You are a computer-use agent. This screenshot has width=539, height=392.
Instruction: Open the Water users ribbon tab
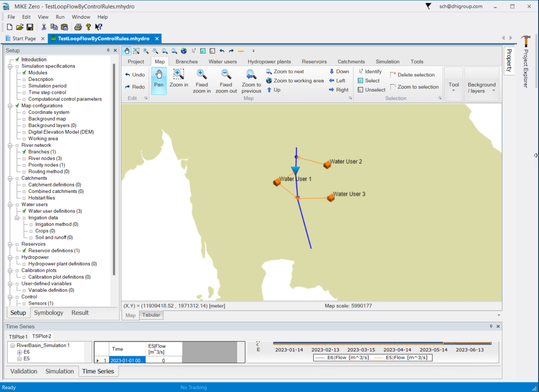point(223,62)
